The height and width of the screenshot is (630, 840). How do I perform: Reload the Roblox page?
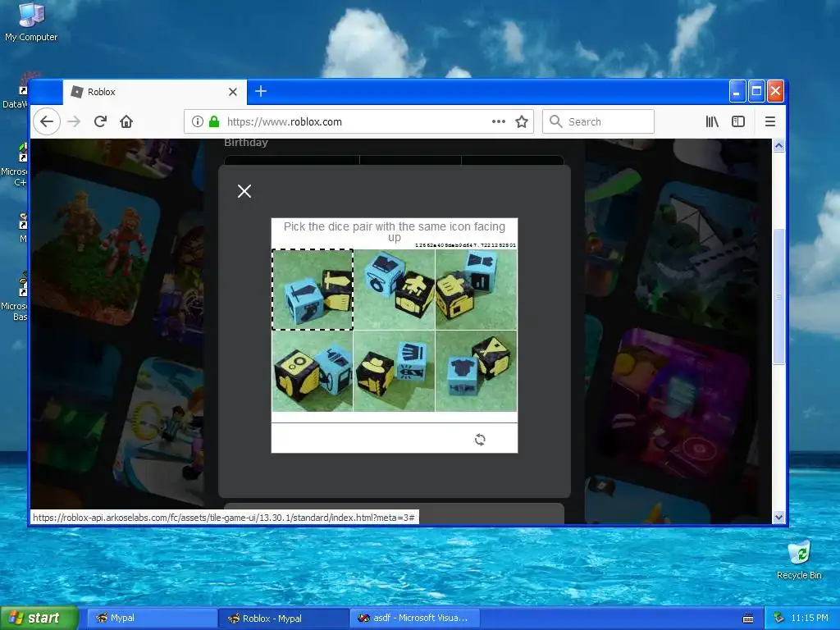tap(100, 121)
